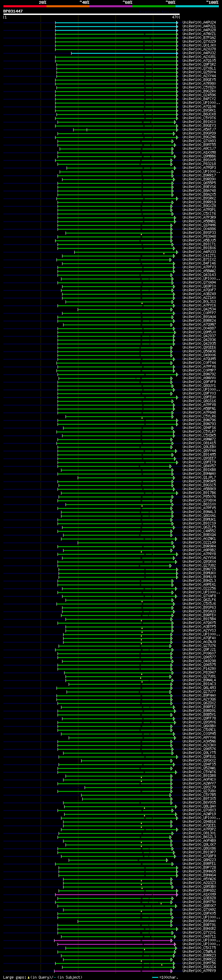Select the UniRef100_A7PDP3 entry
The width and height of the screenshot is (222, 980).
point(199,168)
